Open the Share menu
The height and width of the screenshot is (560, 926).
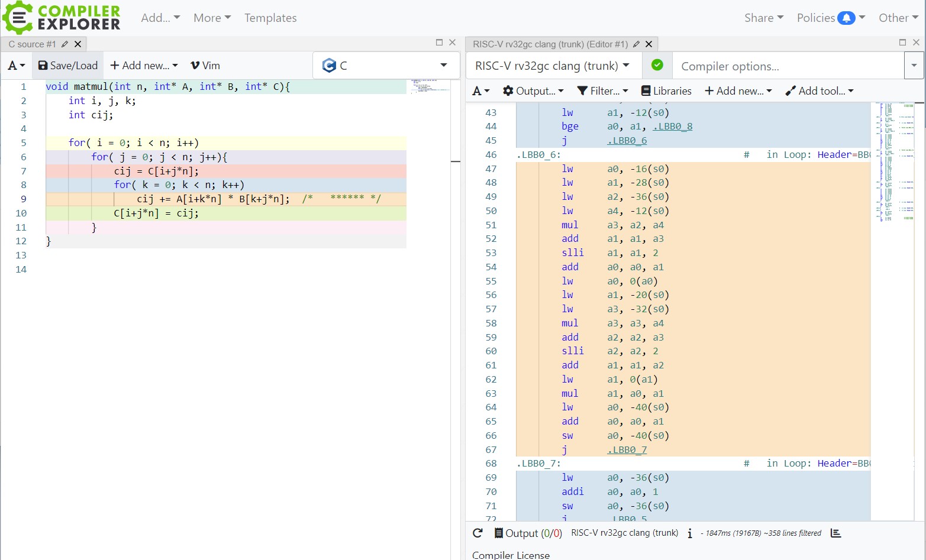click(763, 18)
